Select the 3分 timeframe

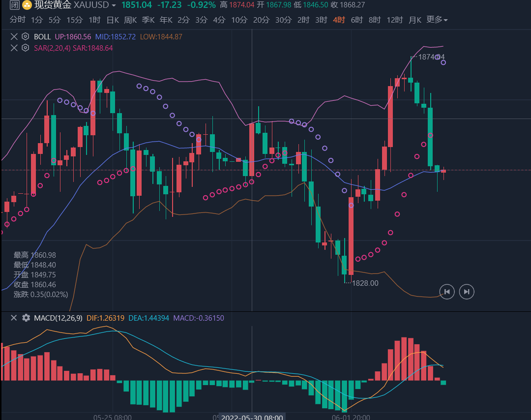click(x=201, y=20)
